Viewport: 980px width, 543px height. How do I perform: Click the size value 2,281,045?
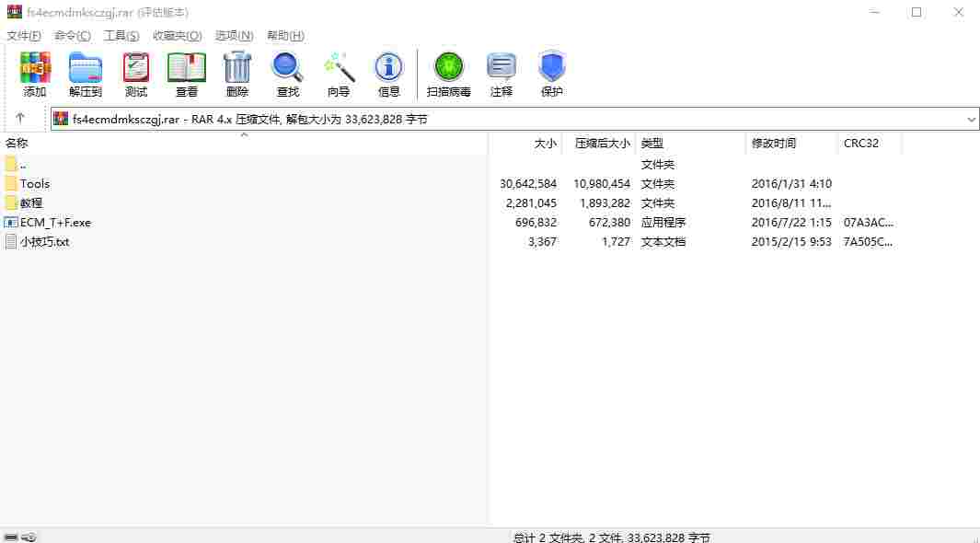[x=531, y=203]
